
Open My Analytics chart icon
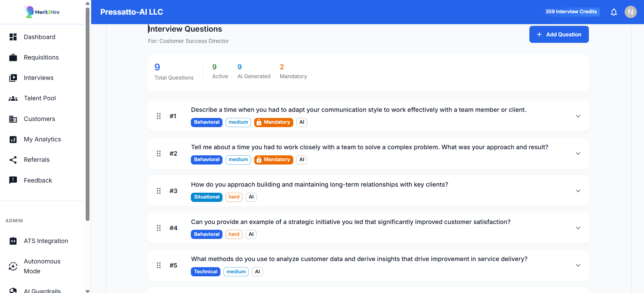click(x=13, y=139)
